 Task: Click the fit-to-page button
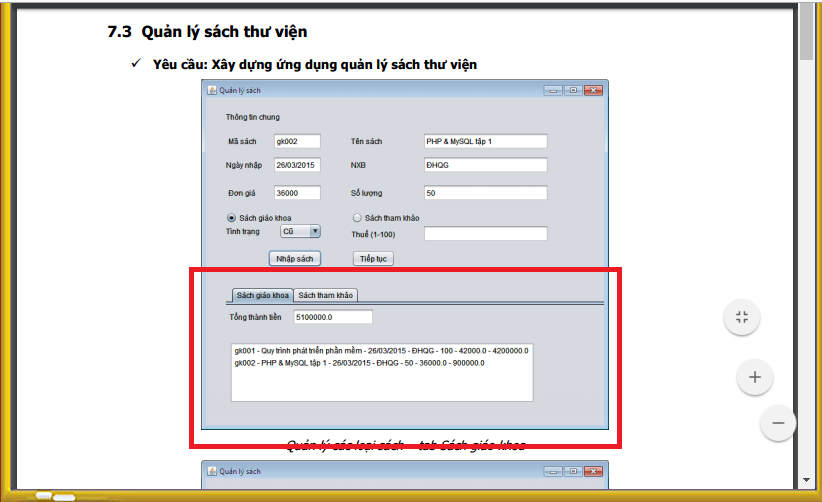[741, 318]
